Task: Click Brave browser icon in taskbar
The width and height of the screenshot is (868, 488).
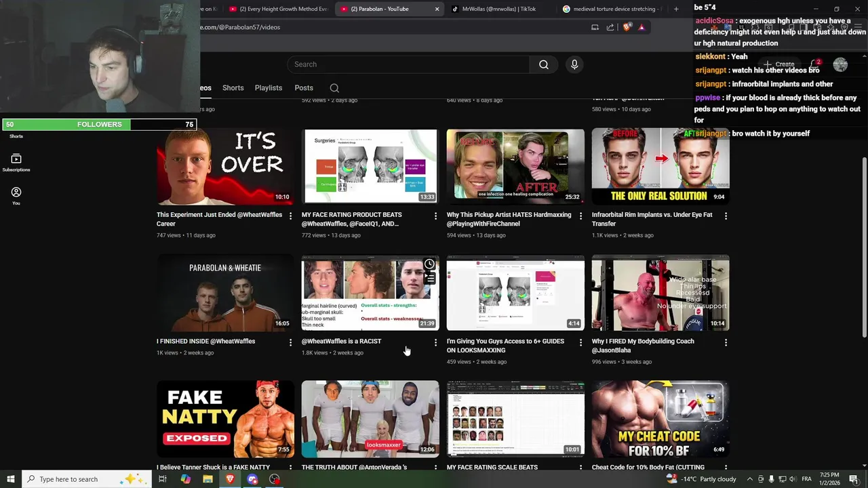Action: [230, 479]
